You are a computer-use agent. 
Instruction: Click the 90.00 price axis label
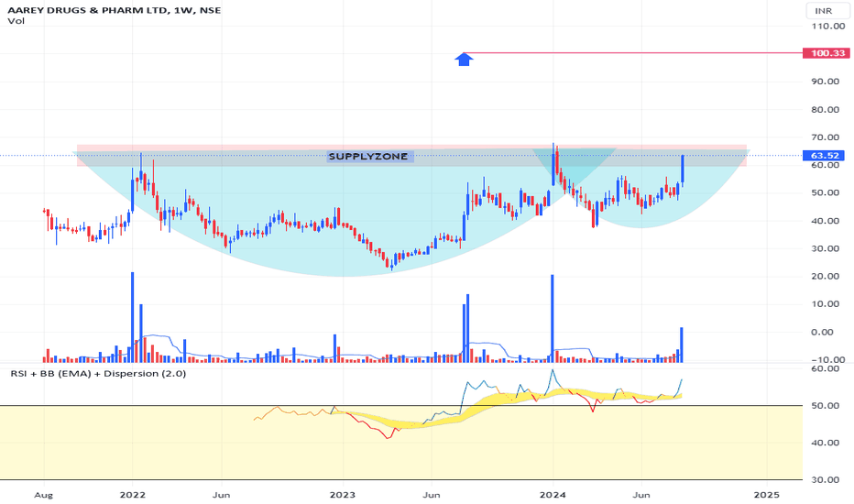[825, 82]
